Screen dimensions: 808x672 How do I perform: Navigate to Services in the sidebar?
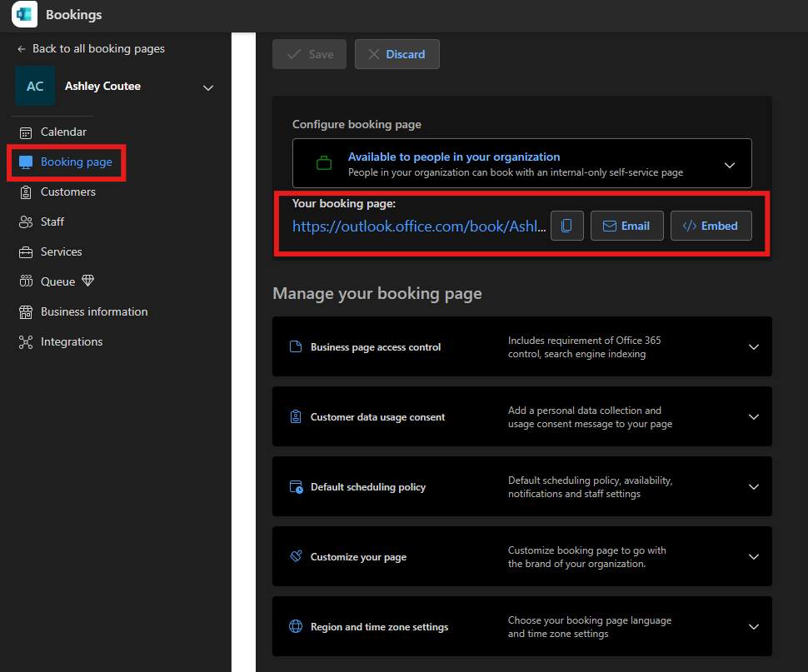click(62, 251)
